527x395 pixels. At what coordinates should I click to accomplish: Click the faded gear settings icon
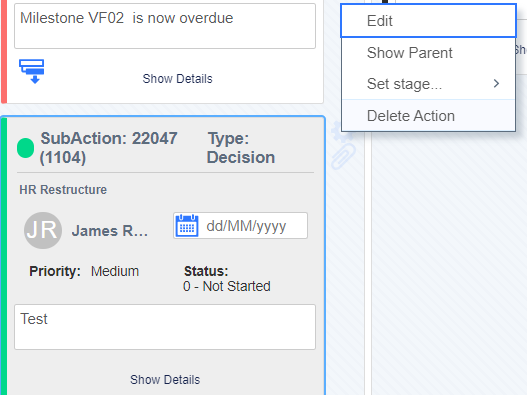pos(341,132)
